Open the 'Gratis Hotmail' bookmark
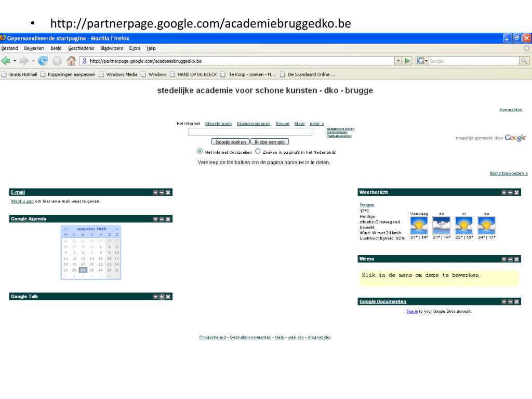The height and width of the screenshot is (399, 532). [x=19, y=75]
